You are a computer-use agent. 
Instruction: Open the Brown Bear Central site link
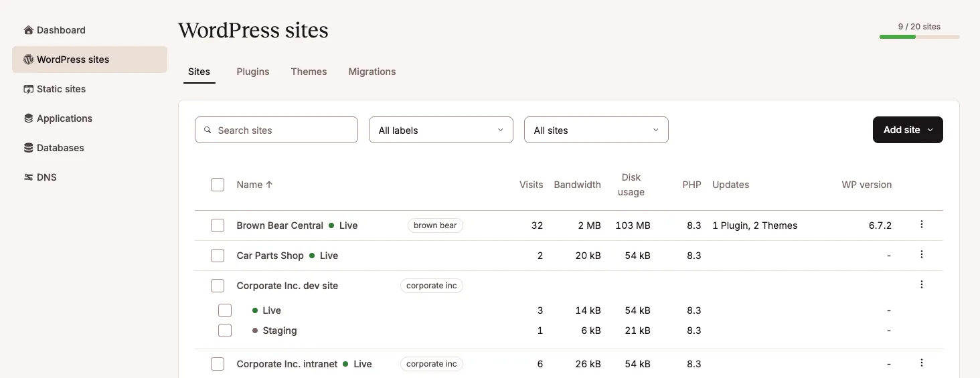[x=280, y=225]
